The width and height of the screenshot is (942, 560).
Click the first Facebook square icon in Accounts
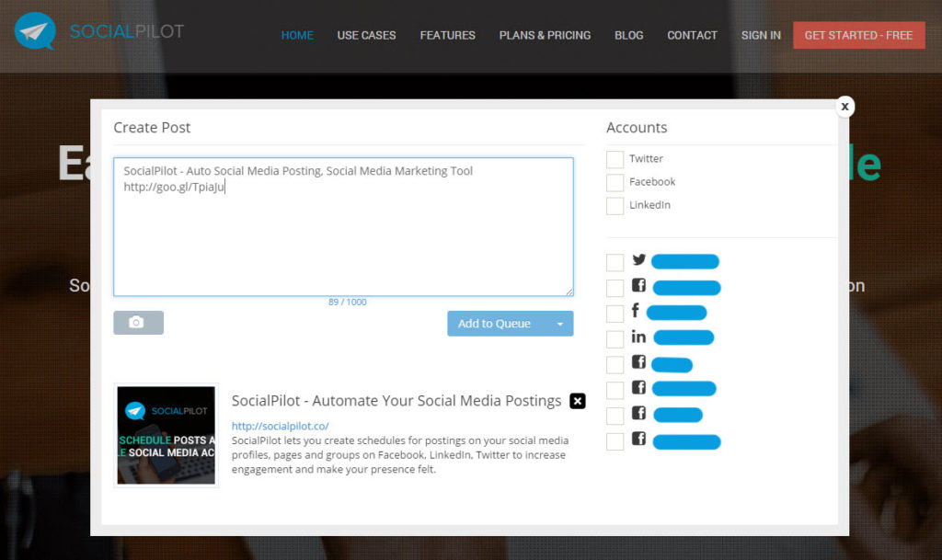tap(638, 287)
